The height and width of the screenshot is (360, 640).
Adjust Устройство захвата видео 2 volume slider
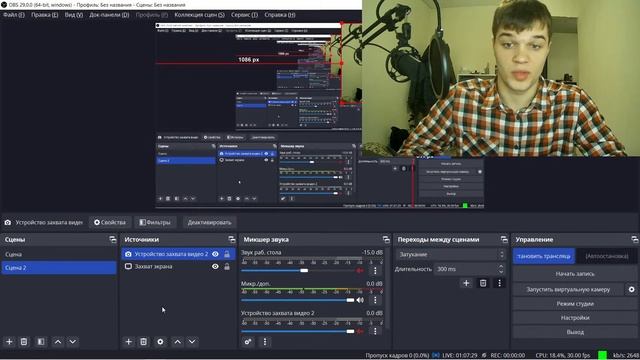tap(350, 331)
